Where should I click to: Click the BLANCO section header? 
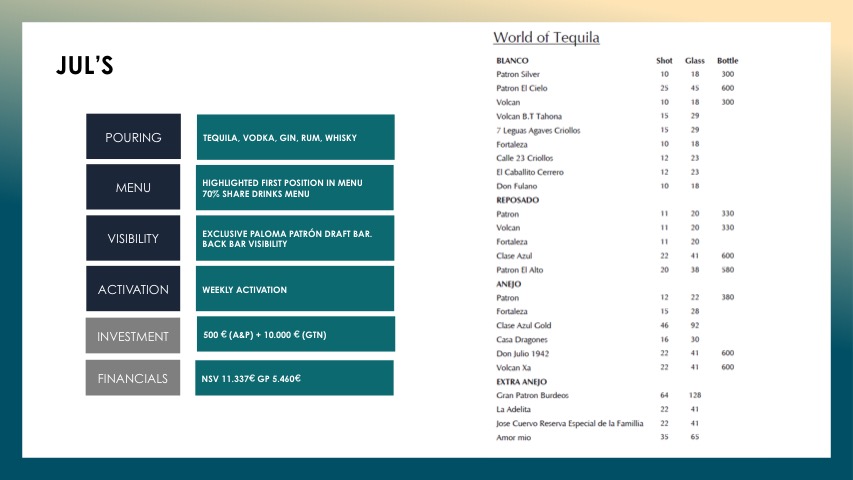click(x=512, y=61)
